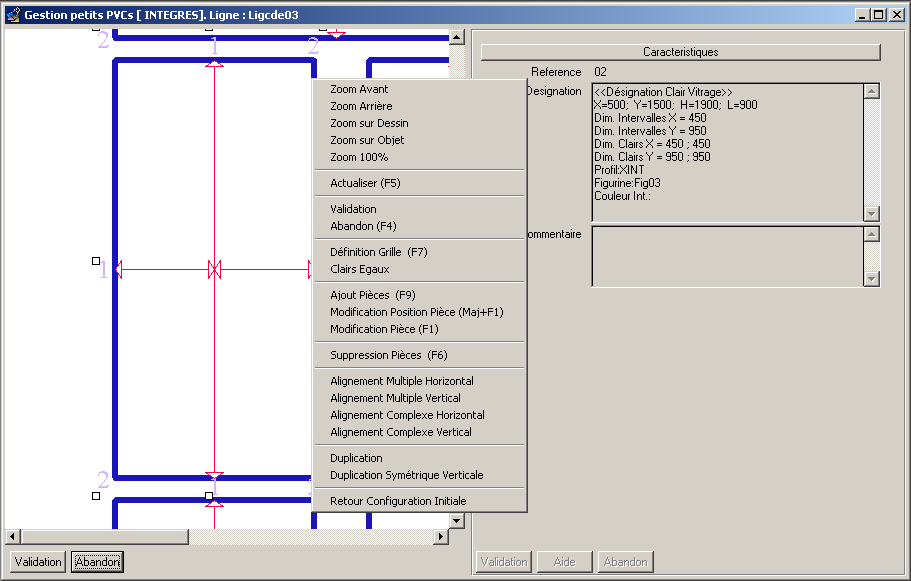Click the bottom-left Validation button
911x581 pixels.
pos(38,562)
